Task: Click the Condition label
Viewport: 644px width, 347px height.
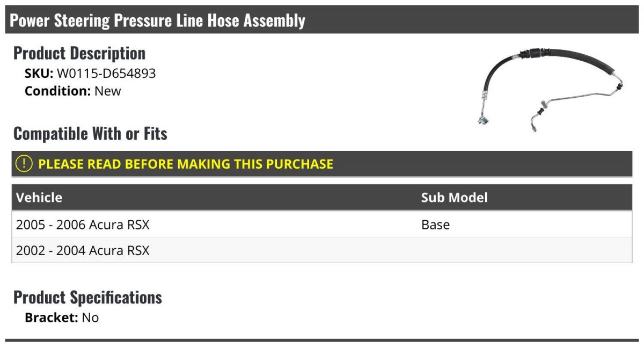Action: click(x=58, y=91)
